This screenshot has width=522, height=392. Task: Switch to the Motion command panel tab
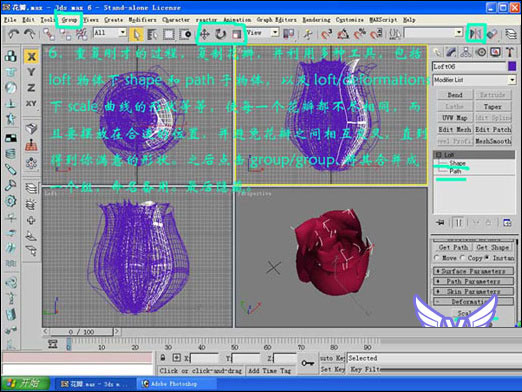(x=481, y=52)
